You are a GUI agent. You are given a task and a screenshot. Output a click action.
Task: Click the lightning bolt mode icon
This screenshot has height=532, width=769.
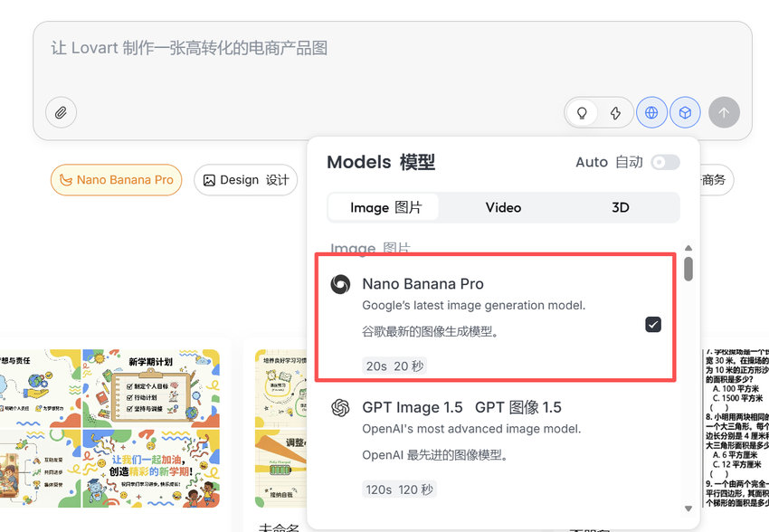coord(614,112)
